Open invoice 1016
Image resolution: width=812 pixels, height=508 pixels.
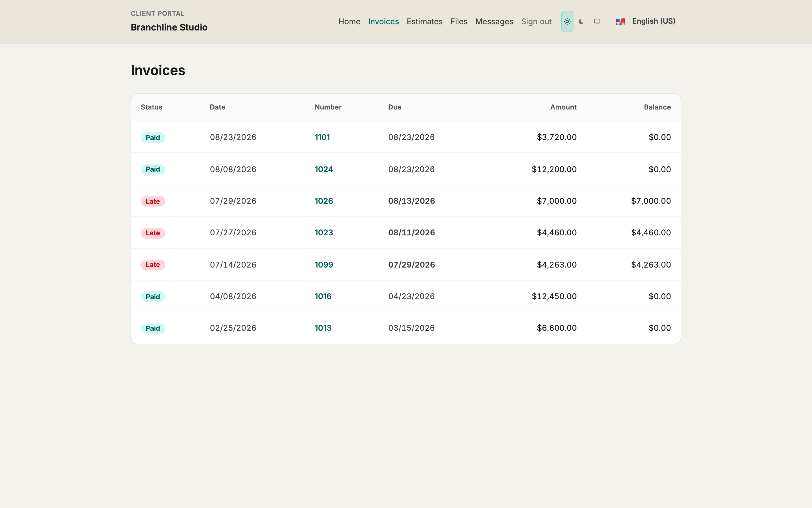[x=323, y=296]
